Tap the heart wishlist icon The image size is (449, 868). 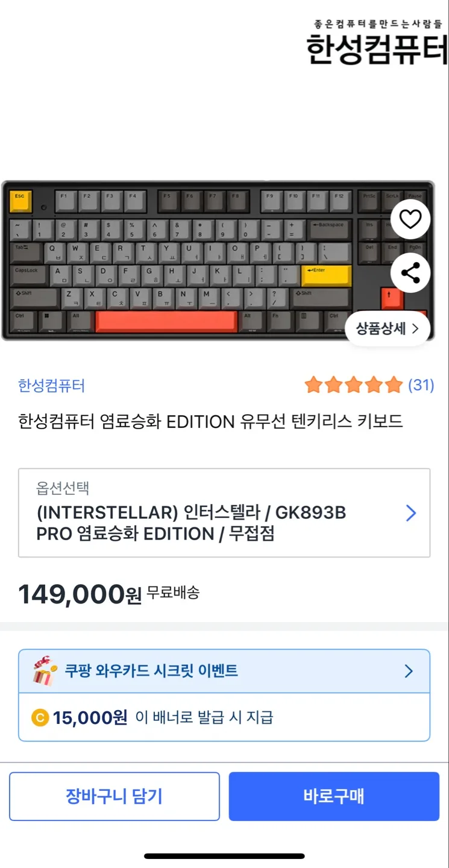(410, 219)
